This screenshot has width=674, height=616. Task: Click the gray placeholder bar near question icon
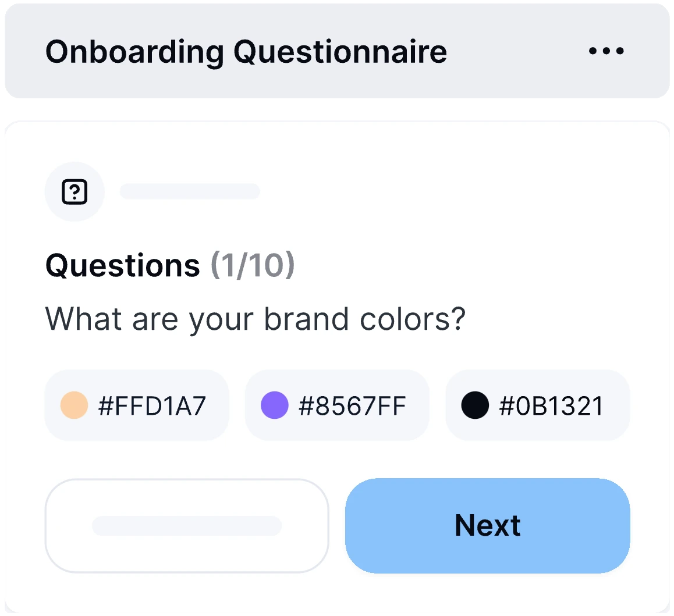tap(190, 191)
